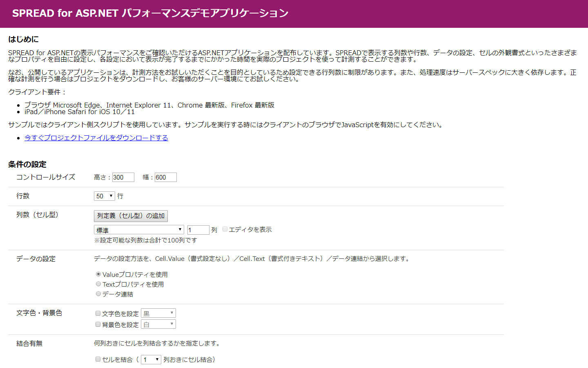This screenshot has height=368, width=588.
Task: Click the 結合有無 label
Action: (29, 343)
